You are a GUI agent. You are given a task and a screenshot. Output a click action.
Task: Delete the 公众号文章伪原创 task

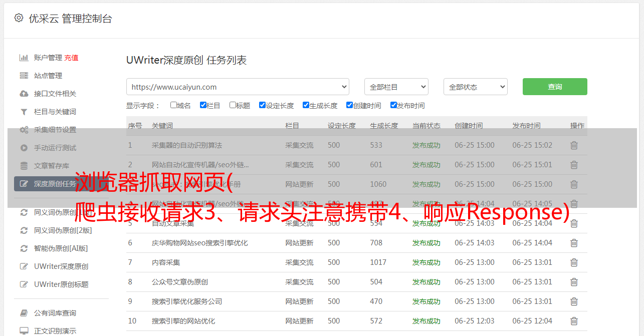click(x=574, y=282)
